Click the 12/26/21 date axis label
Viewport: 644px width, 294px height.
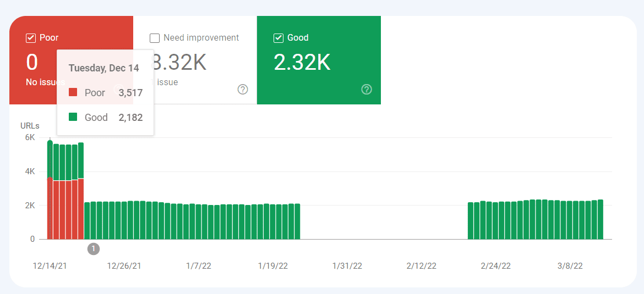pyautogui.click(x=124, y=266)
